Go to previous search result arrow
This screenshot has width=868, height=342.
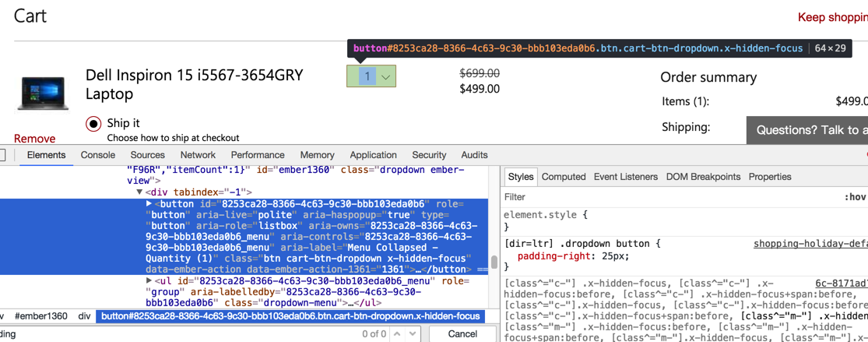(397, 334)
